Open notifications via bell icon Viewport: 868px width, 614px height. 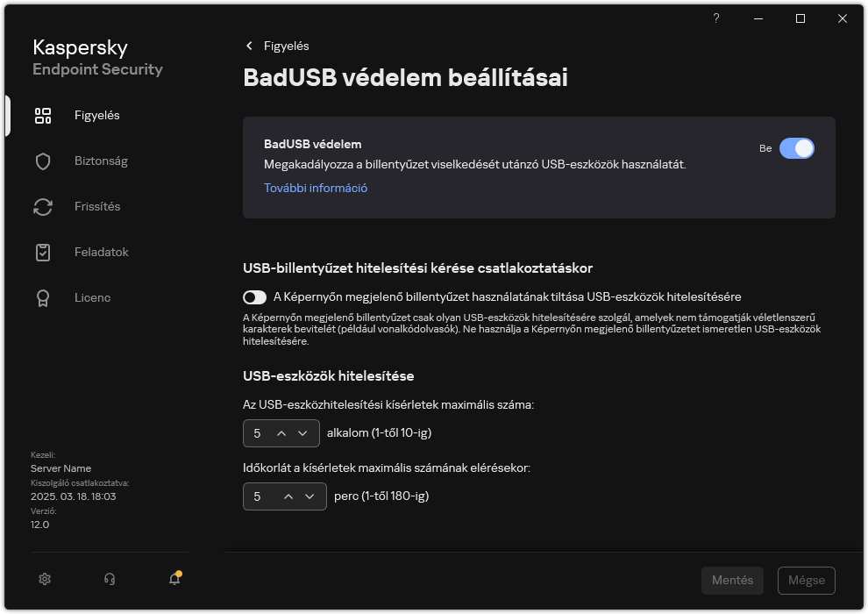(x=174, y=580)
